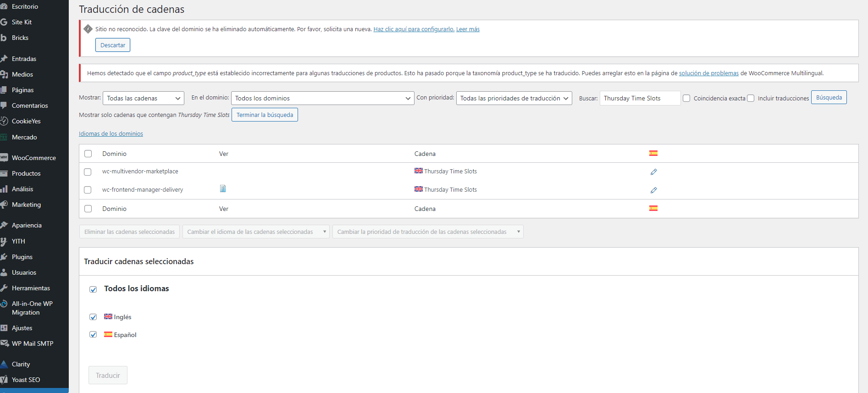This screenshot has width=868, height=393.
Task: Open the Idiomas de los dominios link
Action: 111,134
